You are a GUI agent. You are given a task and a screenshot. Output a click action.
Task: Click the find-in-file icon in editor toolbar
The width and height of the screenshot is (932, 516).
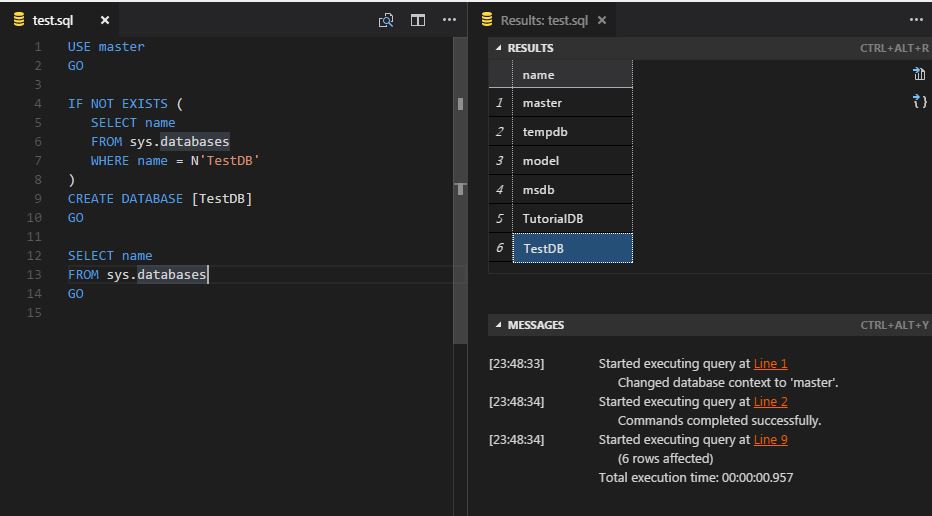(x=386, y=20)
